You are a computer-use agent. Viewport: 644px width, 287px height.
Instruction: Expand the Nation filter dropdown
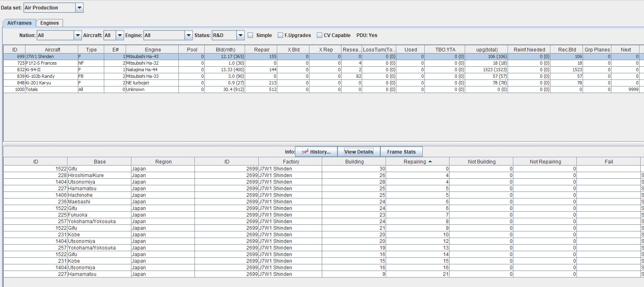coord(78,35)
